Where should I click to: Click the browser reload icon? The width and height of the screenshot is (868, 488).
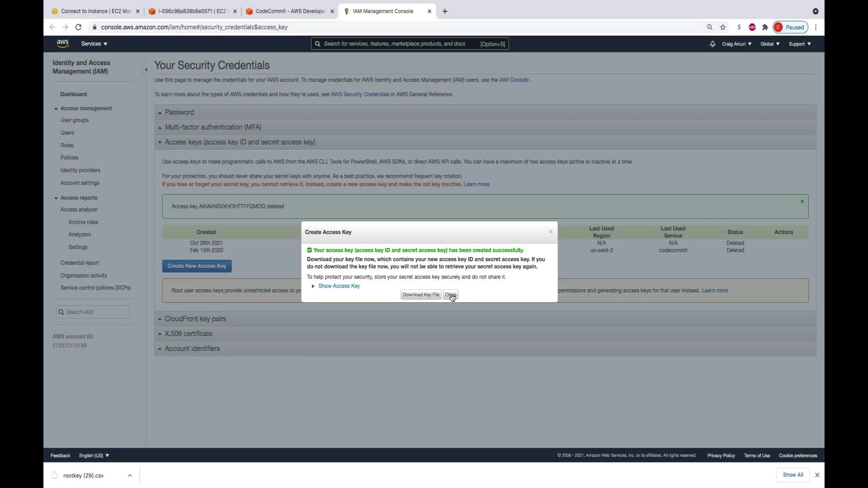[78, 27]
